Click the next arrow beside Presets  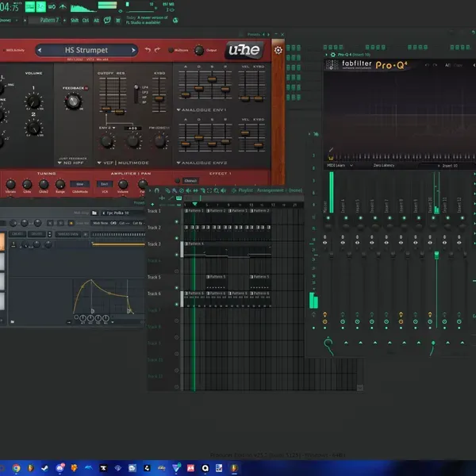pyautogui.click(x=268, y=34)
